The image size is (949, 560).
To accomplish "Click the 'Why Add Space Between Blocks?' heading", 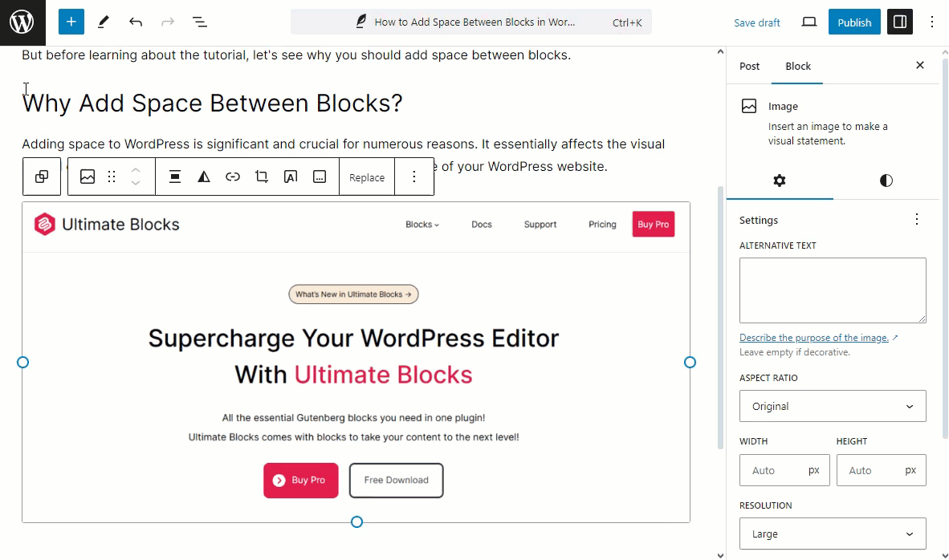I will point(213,103).
